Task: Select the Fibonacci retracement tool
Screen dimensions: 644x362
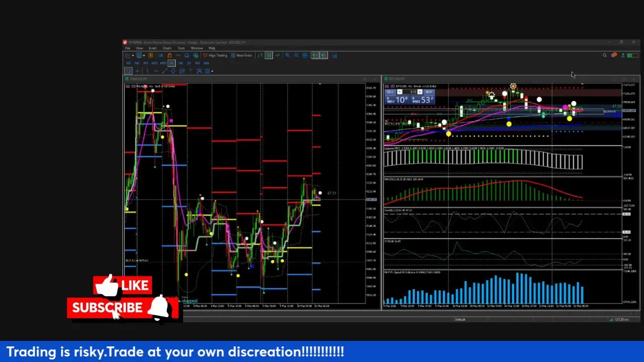Action: click(182, 71)
